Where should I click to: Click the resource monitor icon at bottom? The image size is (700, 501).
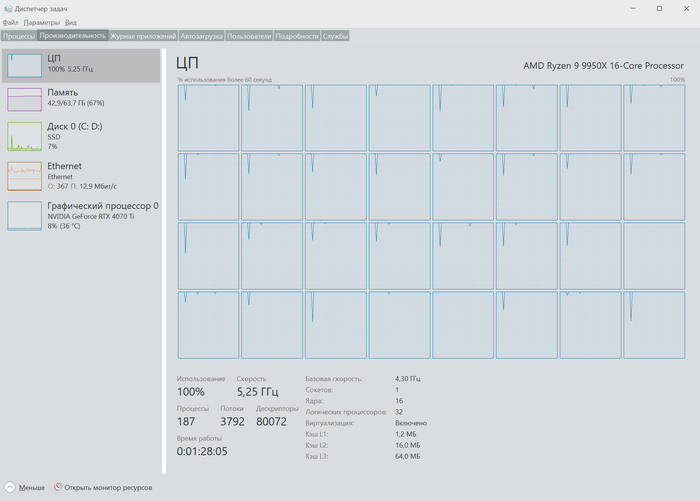(x=58, y=488)
